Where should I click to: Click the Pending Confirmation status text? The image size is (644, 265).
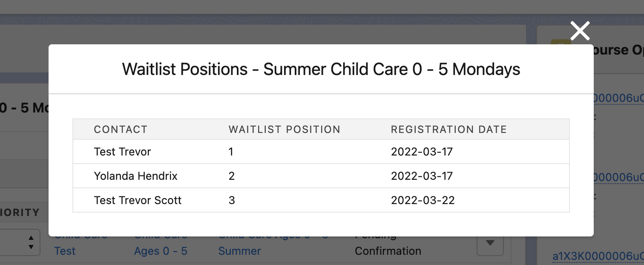[388, 243]
